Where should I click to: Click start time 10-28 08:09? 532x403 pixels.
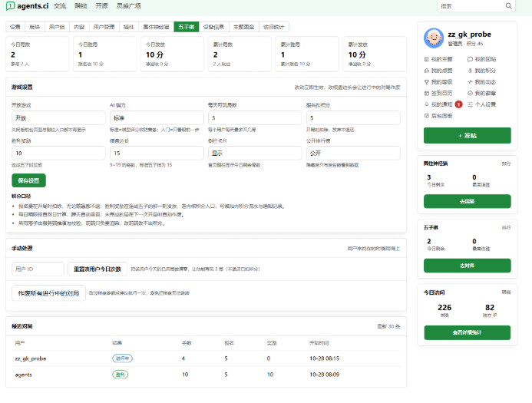click(x=324, y=375)
